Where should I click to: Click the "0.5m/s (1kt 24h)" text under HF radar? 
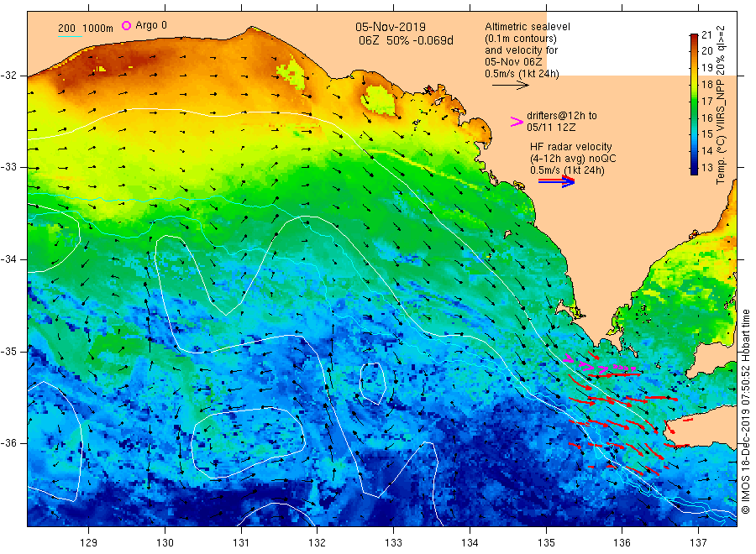tap(567, 170)
